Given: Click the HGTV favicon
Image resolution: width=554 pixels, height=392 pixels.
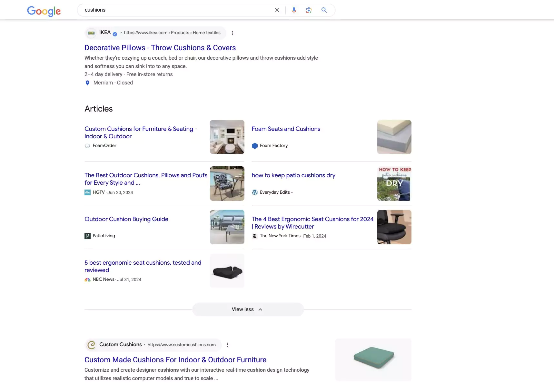Looking at the screenshot, I should [x=87, y=192].
